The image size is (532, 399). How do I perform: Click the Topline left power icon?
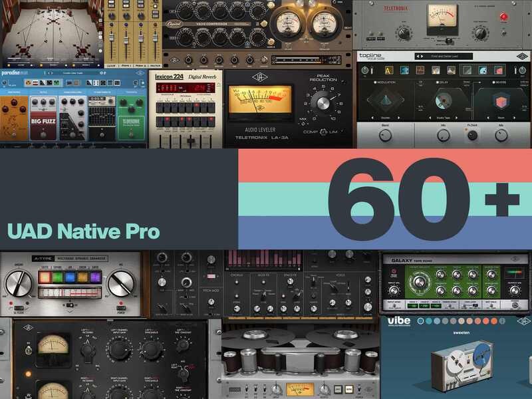tap(364, 70)
